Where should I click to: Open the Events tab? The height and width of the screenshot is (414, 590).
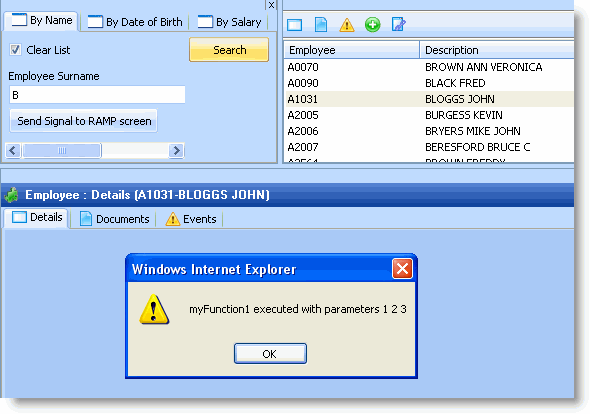click(191, 219)
